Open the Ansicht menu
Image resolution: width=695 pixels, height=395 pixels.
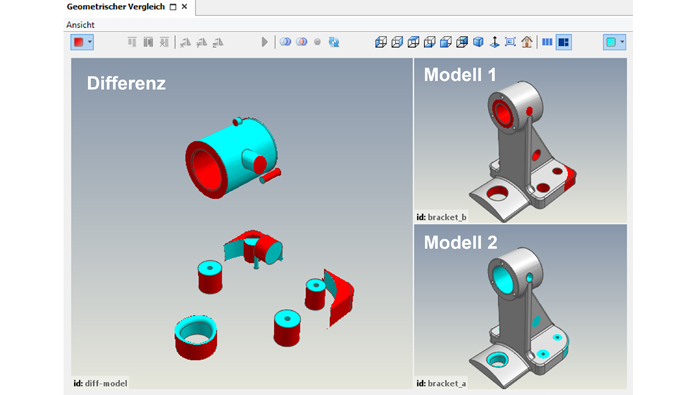pos(80,25)
